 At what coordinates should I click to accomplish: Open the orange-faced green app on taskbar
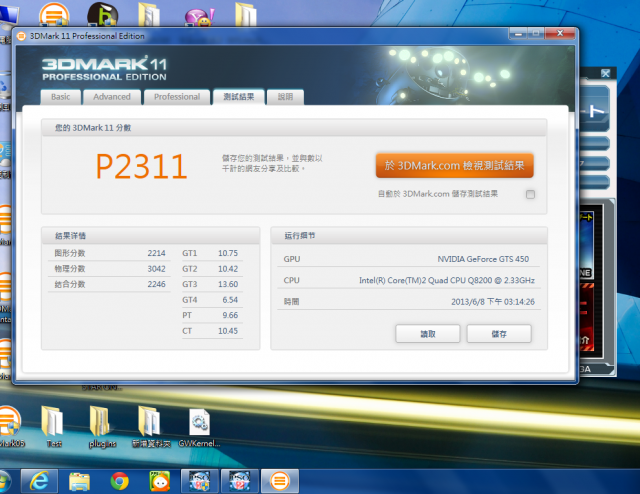click(160, 481)
